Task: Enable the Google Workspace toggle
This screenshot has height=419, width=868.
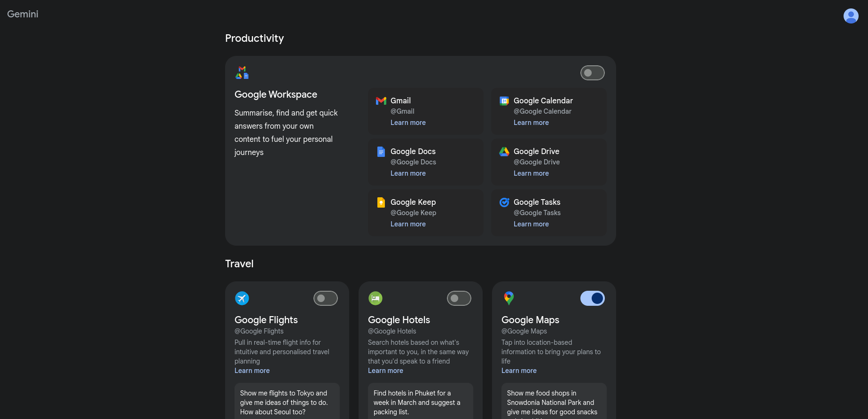Action: click(x=592, y=73)
